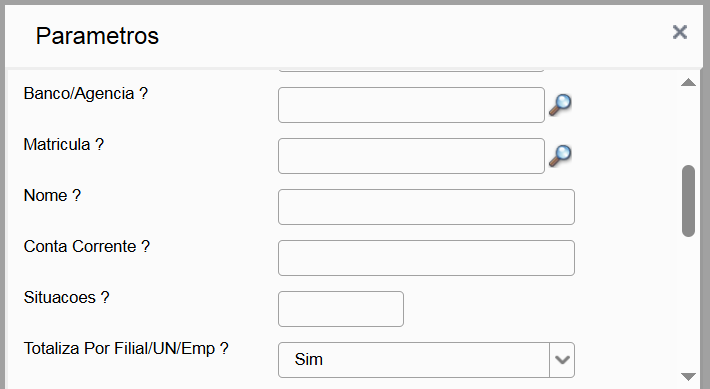
Task: Click the 'Nome ?' label
Action: [52, 196]
